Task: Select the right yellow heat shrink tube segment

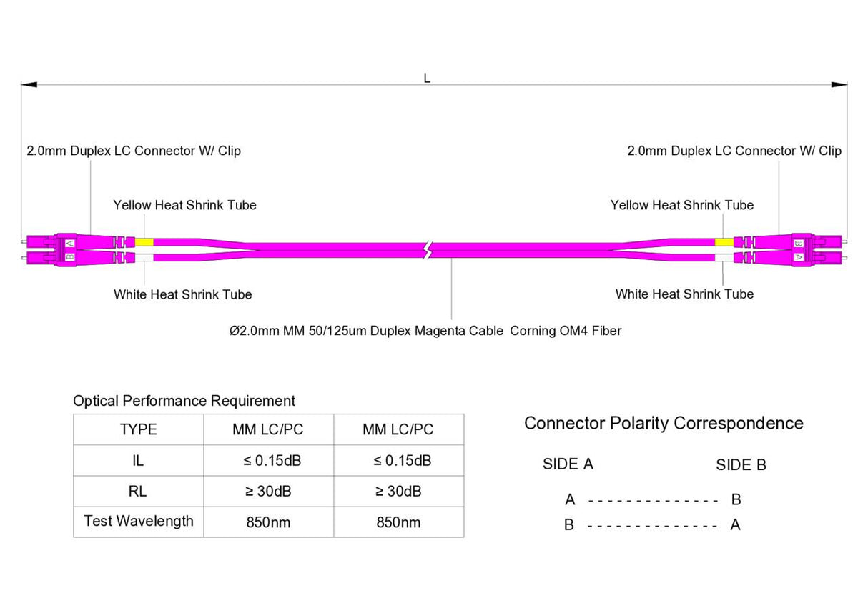Action: pos(724,242)
